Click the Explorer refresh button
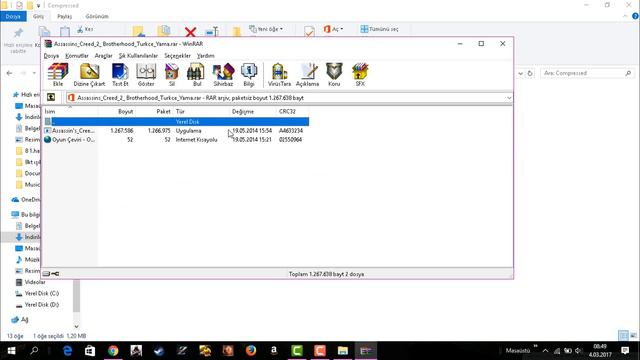 530,73
